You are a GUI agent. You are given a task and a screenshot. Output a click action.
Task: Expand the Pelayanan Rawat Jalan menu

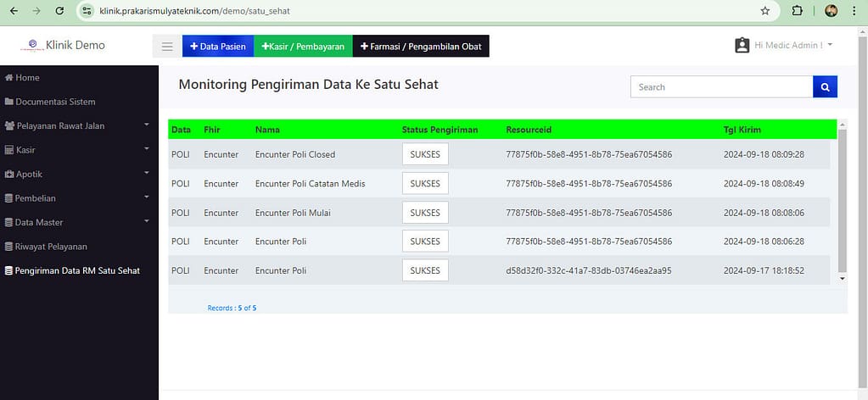tap(78, 125)
